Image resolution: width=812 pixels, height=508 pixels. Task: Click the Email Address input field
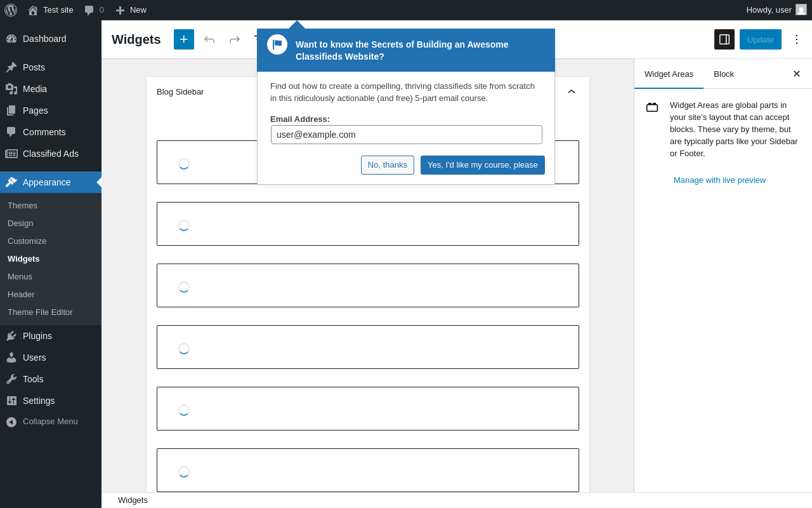pyautogui.click(x=407, y=135)
